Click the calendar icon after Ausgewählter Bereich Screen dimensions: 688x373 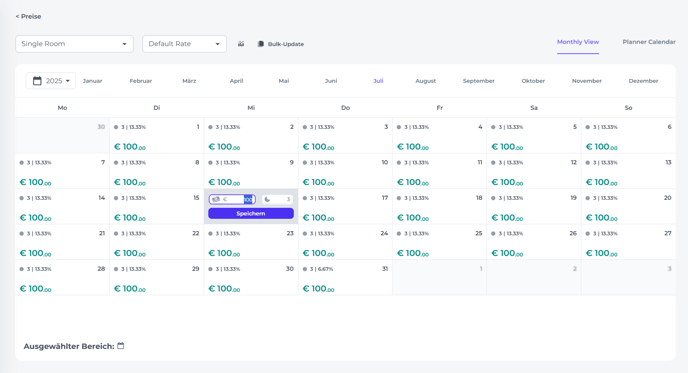[121, 346]
